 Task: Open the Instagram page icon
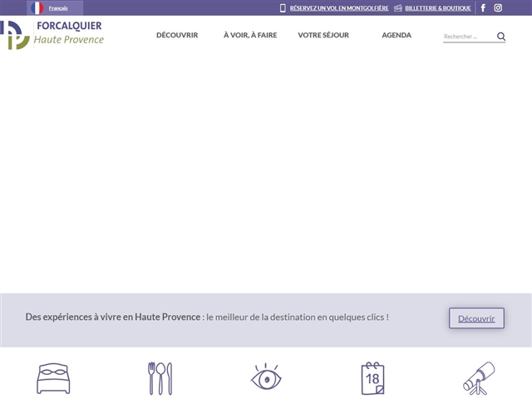[x=498, y=7]
